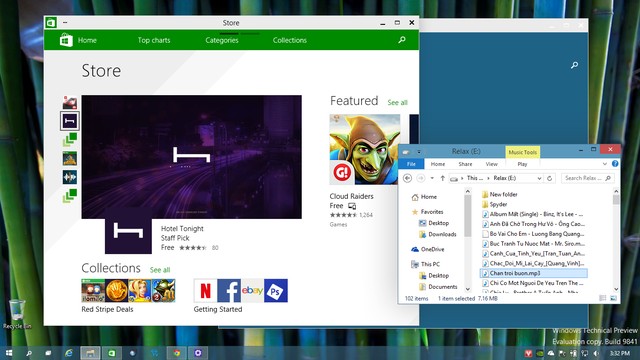
Task: Open Task View on taskbar
Action: [48, 353]
